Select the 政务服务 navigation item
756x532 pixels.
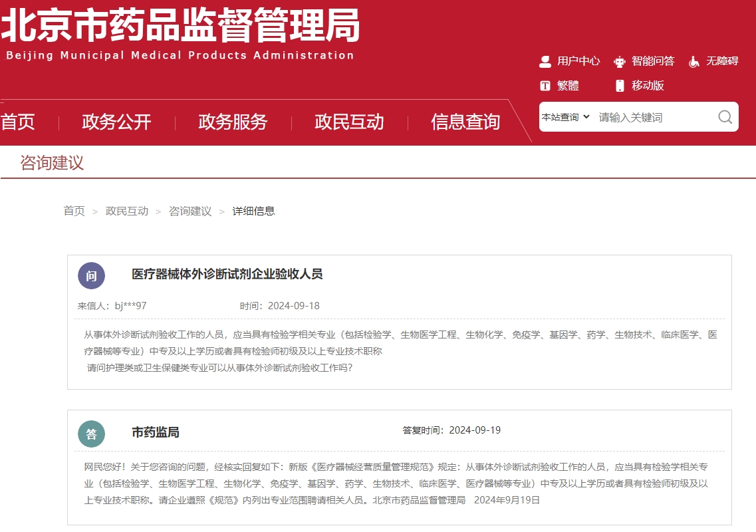[231, 122]
